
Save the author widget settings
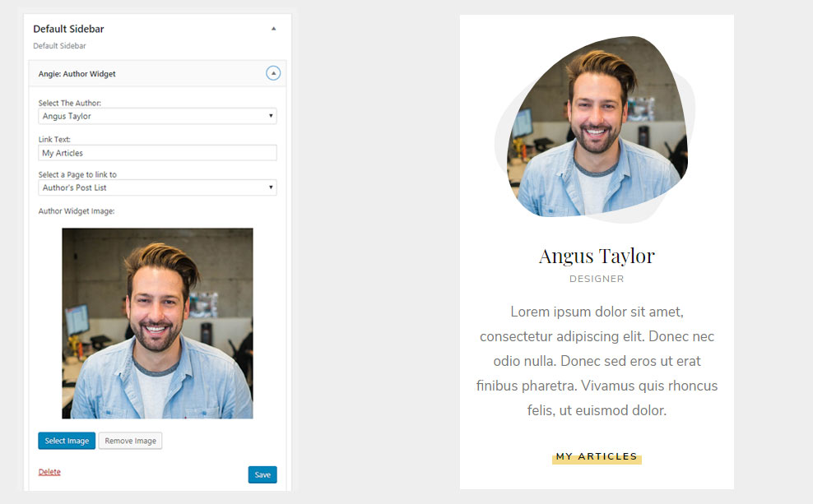point(262,474)
